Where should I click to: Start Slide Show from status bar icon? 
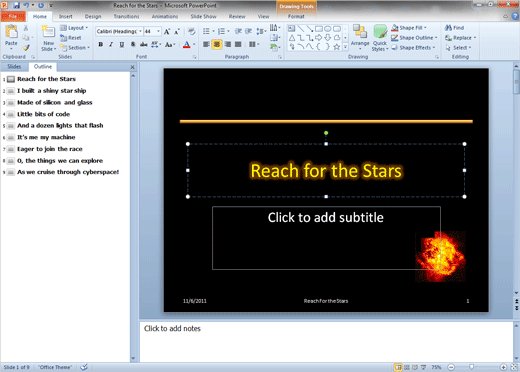423,367
